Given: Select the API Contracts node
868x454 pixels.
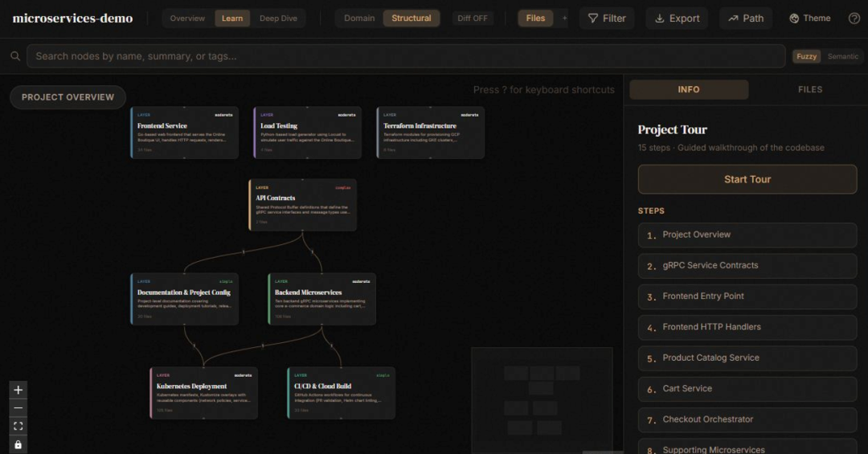Looking at the screenshot, I should point(302,205).
